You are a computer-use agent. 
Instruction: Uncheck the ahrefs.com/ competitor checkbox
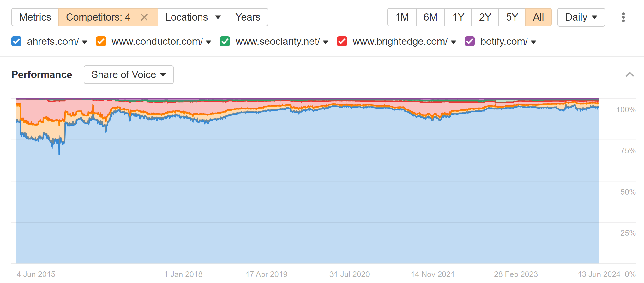click(x=16, y=41)
